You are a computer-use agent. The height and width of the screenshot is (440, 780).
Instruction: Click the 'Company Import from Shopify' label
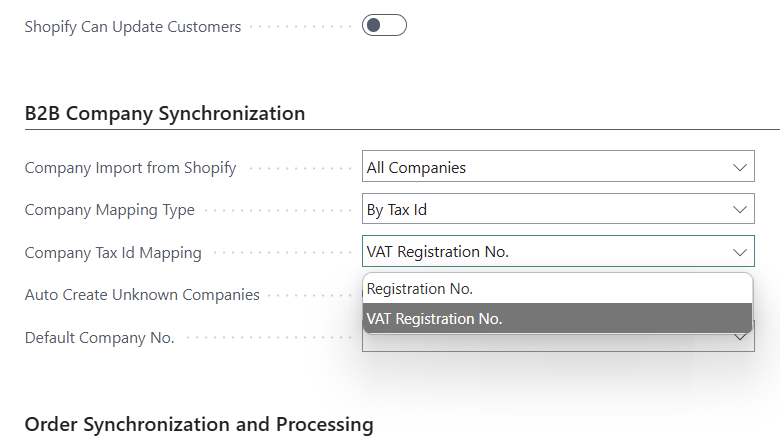click(130, 168)
